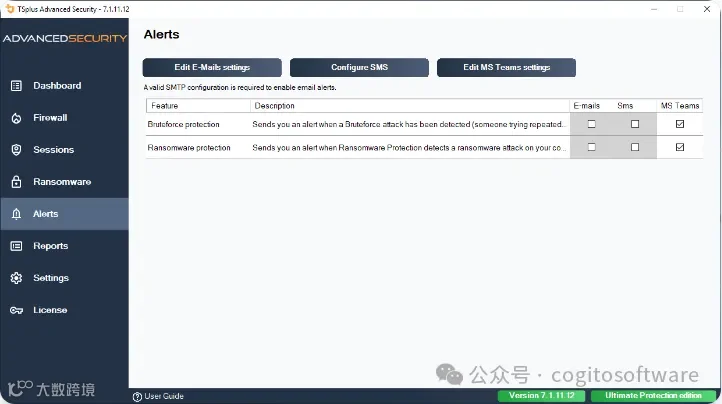Click Edit MS Teams settings button

(x=507, y=67)
